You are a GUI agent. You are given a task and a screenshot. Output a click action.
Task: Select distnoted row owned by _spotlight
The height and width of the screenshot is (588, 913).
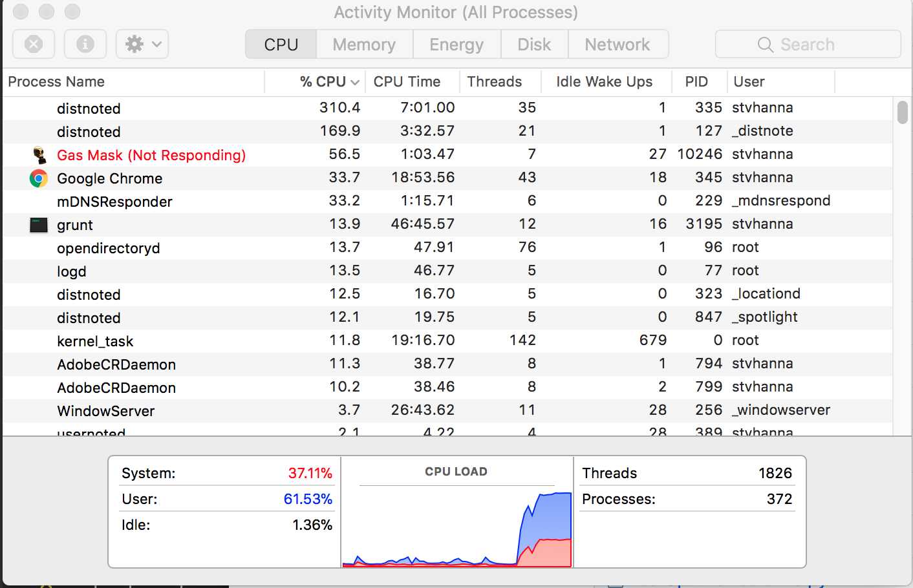click(447, 317)
